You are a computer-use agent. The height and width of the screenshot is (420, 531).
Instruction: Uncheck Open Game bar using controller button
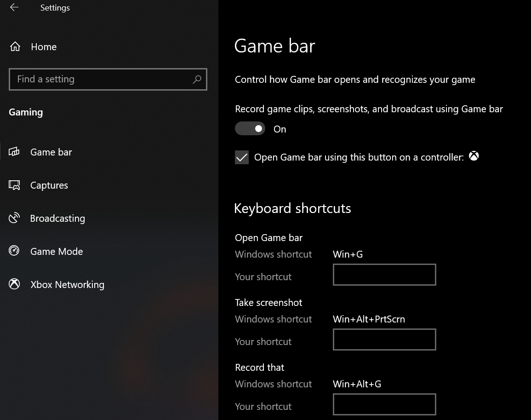point(242,157)
